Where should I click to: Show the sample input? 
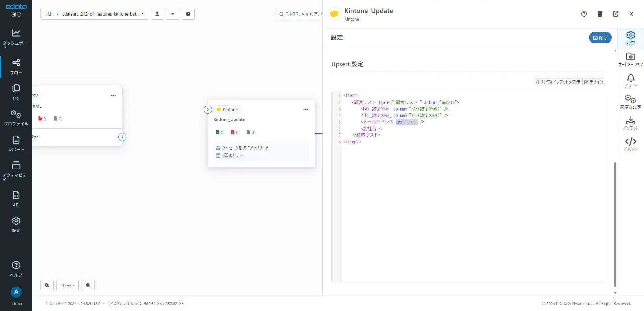coord(558,82)
